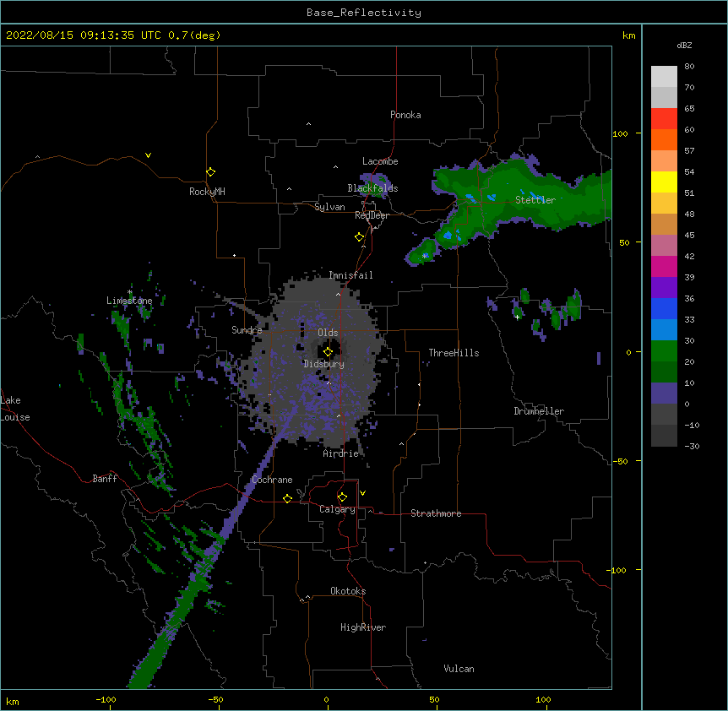This screenshot has height=711, width=728.
Task: Click the yellow diamond marker near RockyMH
Action: point(211,172)
